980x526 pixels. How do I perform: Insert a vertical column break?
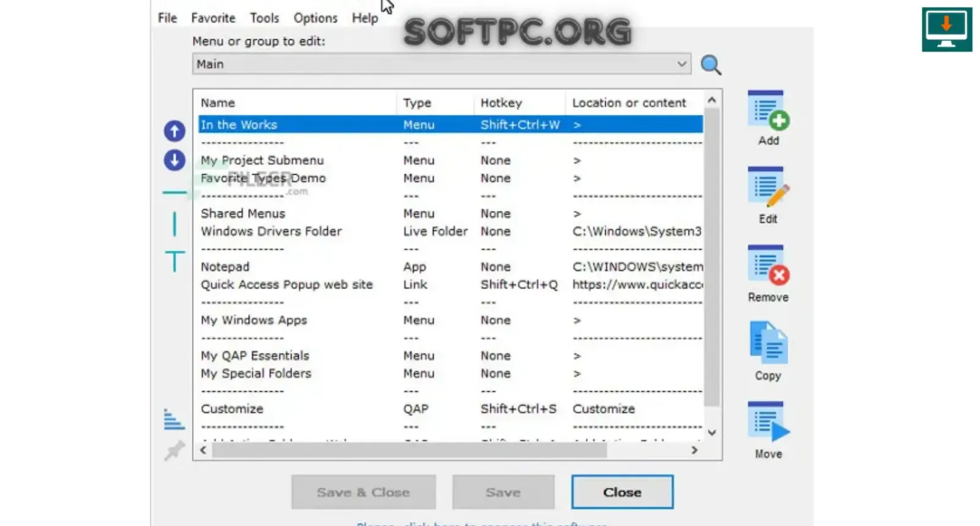175,224
